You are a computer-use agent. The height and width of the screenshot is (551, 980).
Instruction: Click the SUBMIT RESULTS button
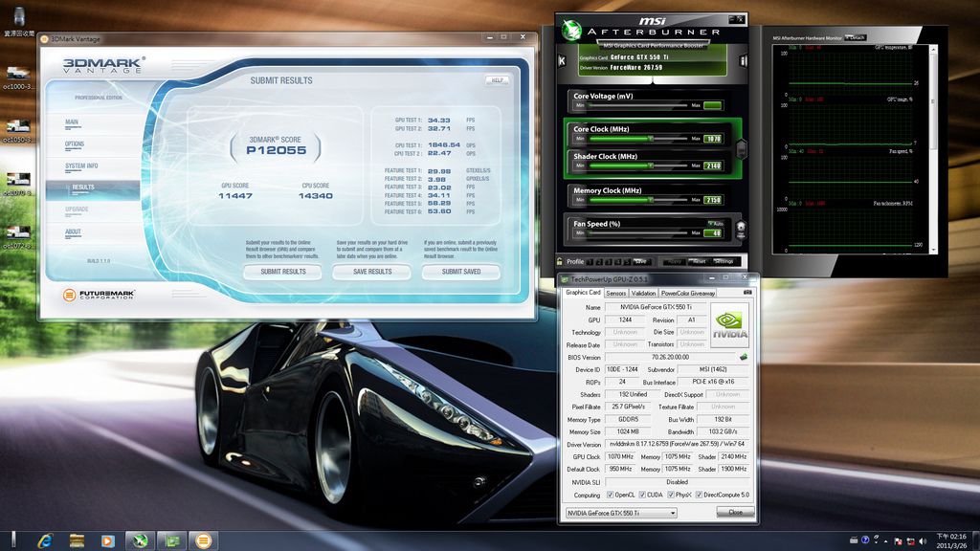tap(283, 272)
